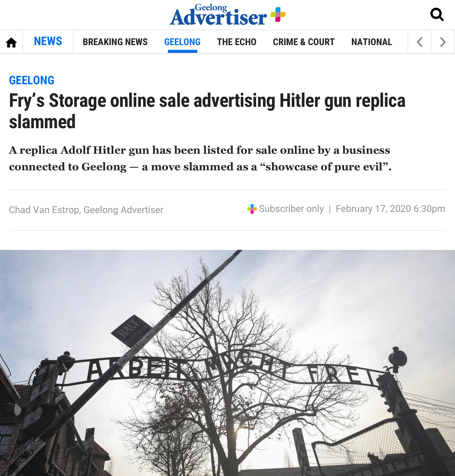Image resolution: width=455 pixels, height=476 pixels.
Task: Go to the home page icon
Action: 11,42
